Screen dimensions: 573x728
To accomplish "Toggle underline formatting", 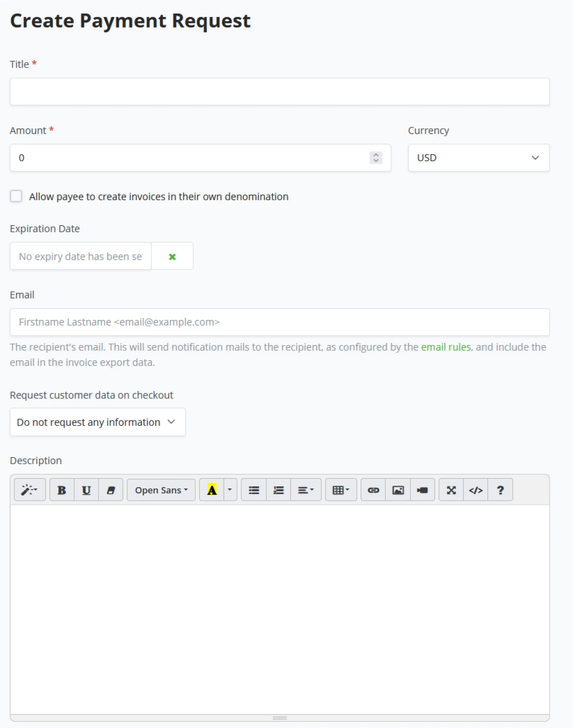I will pos(86,490).
